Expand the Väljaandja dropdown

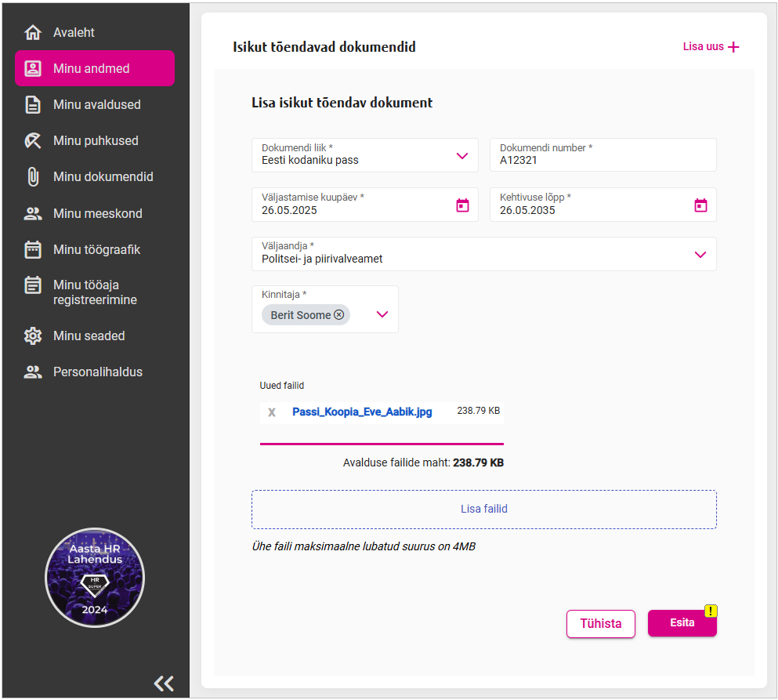(700, 255)
